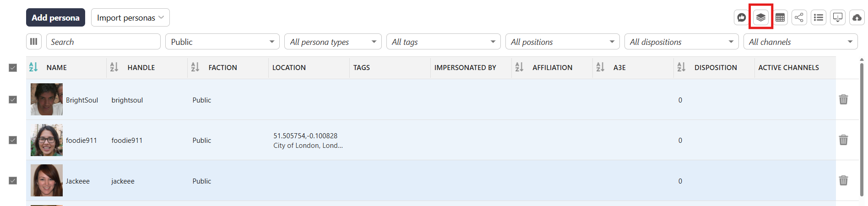Open the Import personas dropdown
Image resolution: width=868 pixels, height=206 pixels.
130,18
